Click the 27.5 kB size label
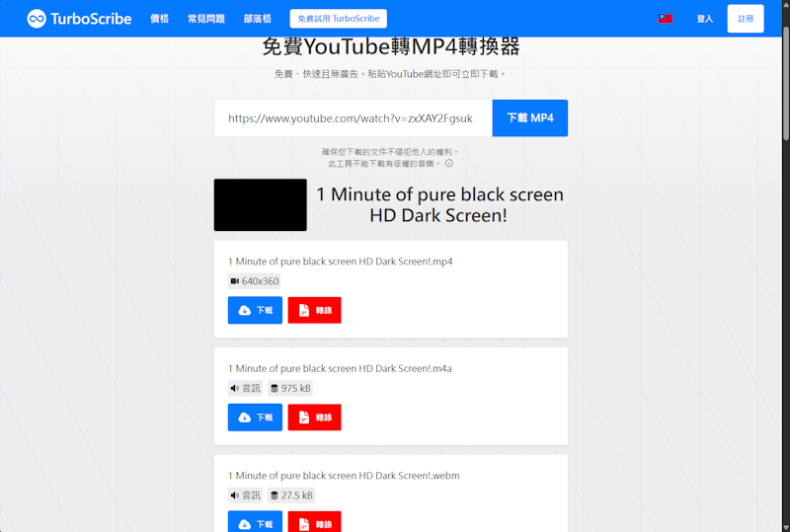 tap(297, 495)
